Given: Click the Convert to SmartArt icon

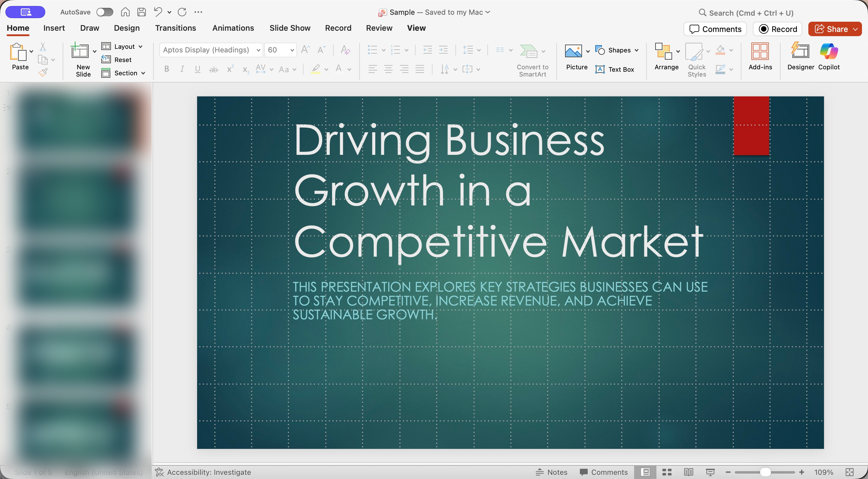Looking at the screenshot, I should pos(529,51).
